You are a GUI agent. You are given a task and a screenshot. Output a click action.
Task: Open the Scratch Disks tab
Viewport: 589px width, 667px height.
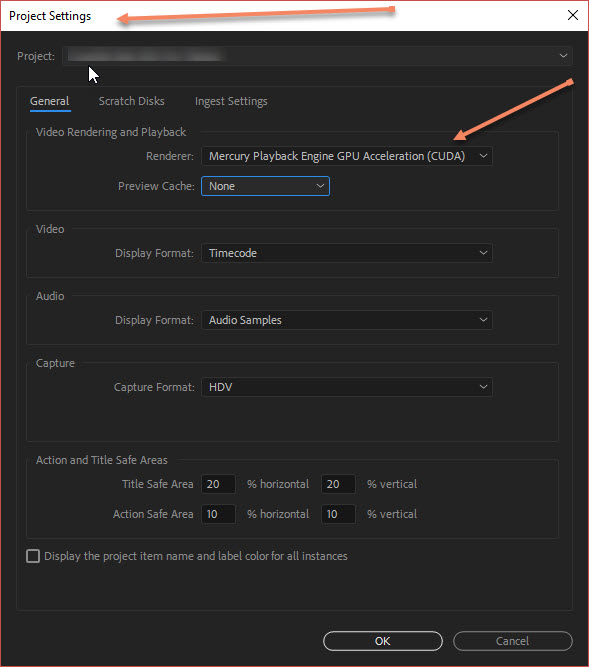[x=131, y=101]
